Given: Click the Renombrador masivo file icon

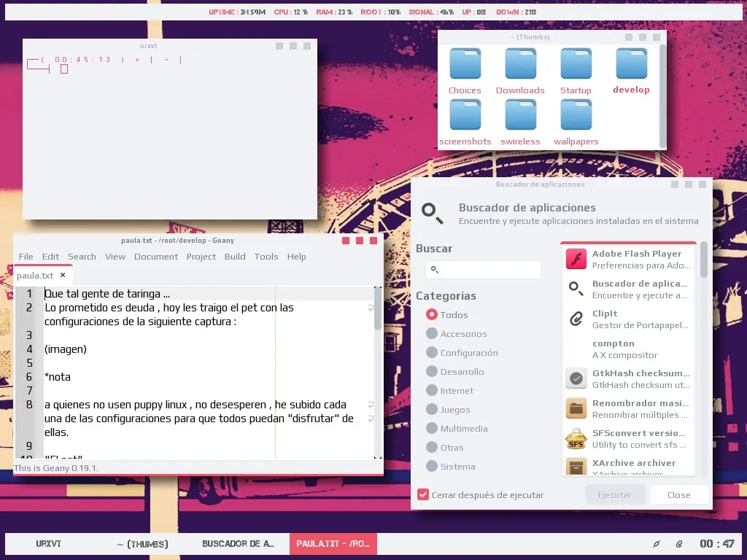Looking at the screenshot, I should (576, 408).
